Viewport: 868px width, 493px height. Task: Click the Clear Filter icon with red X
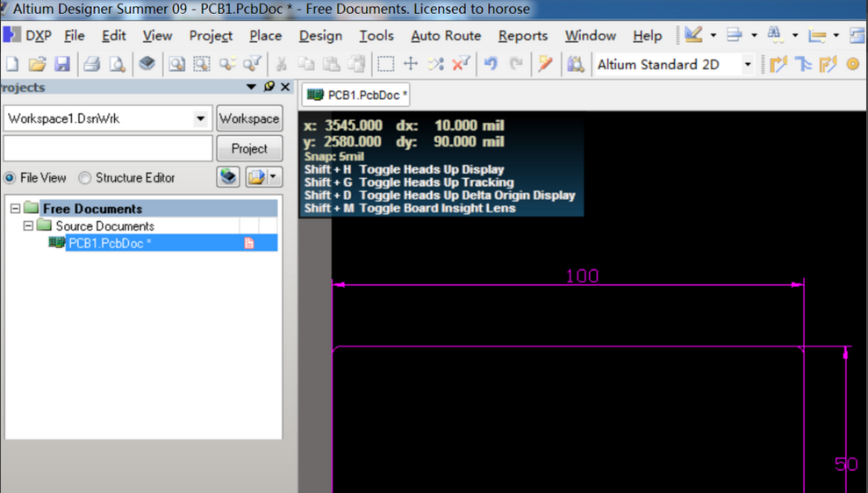tap(461, 64)
